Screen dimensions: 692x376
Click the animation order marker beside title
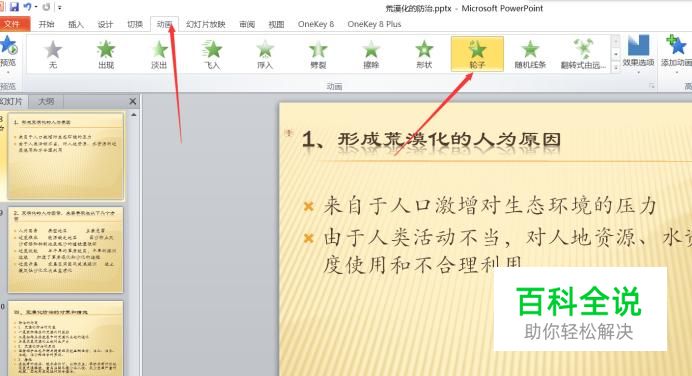289,132
